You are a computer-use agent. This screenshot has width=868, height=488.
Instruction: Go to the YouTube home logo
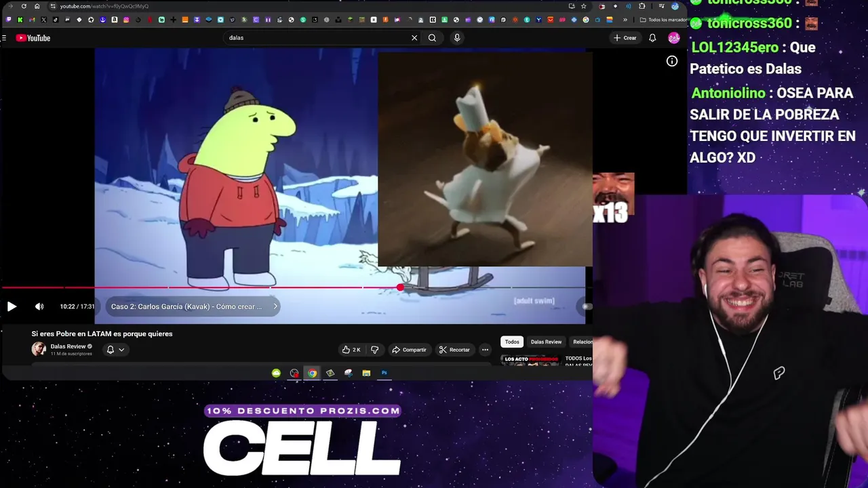coord(33,38)
